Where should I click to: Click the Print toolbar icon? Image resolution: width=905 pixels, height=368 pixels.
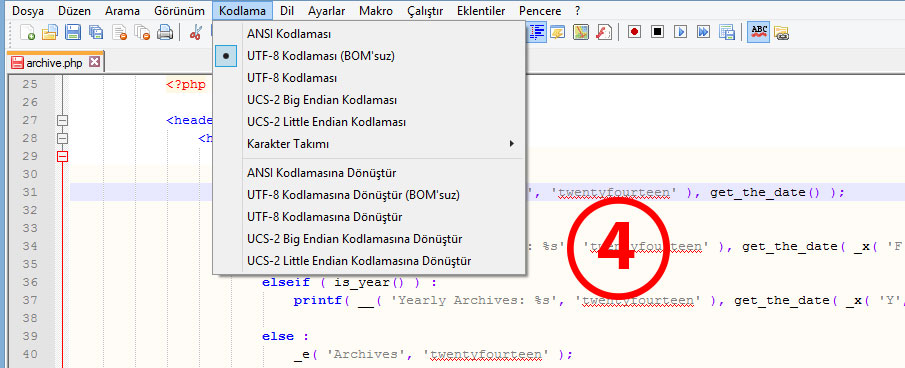point(165,32)
